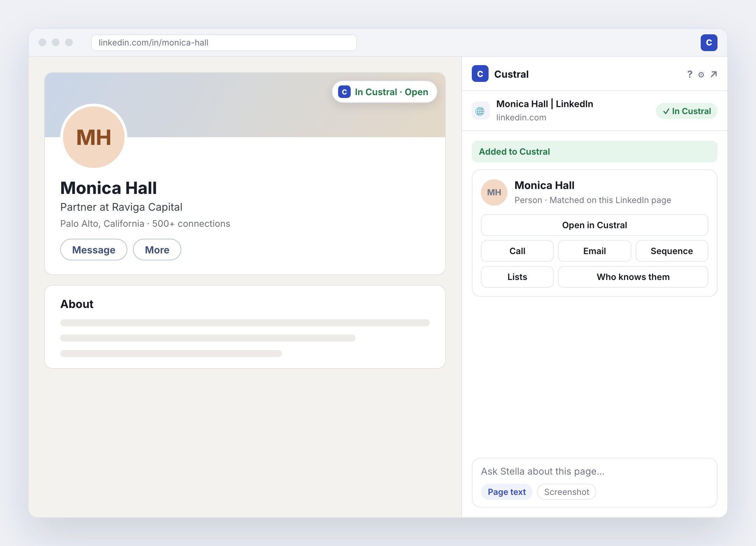Click the large MH profile photo on LinkedIn
Viewport: 756px width, 546px height.
[94, 137]
